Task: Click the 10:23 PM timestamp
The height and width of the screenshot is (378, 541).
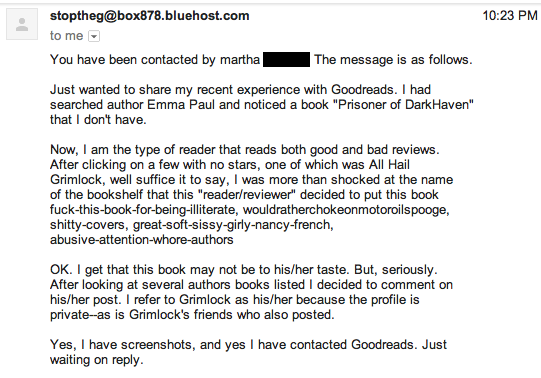Action: click(510, 16)
